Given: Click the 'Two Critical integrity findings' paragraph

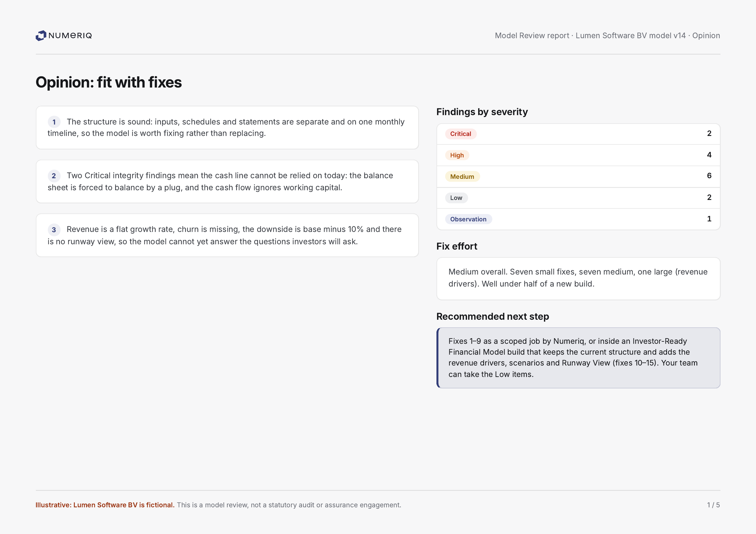Looking at the screenshot, I should tap(221, 181).
